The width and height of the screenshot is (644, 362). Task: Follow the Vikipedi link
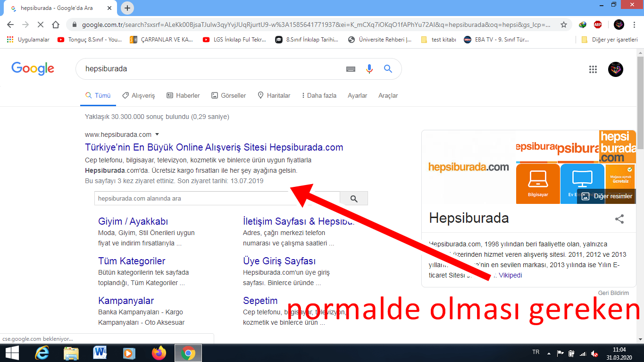coord(510,275)
